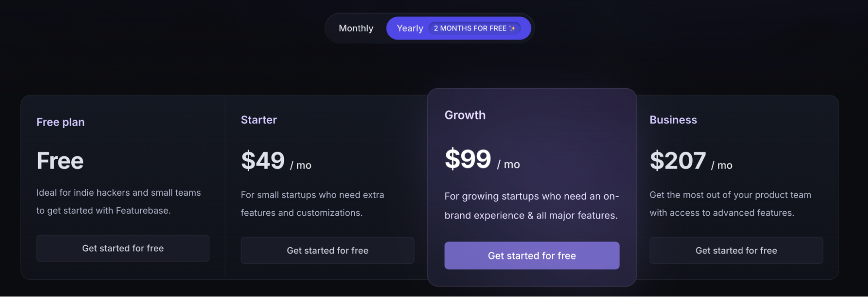This screenshot has height=297, width=868.
Task: Click the $207 price on the Business plan
Action: click(x=677, y=160)
